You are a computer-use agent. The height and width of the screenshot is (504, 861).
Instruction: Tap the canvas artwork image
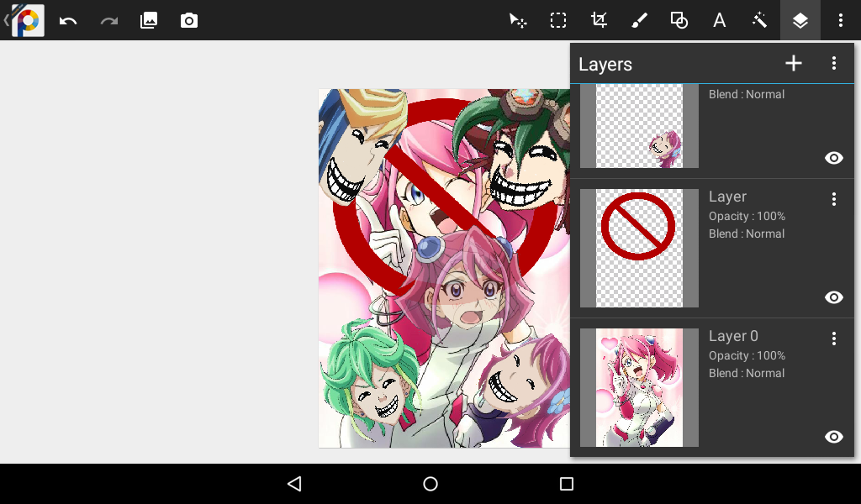click(444, 268)
